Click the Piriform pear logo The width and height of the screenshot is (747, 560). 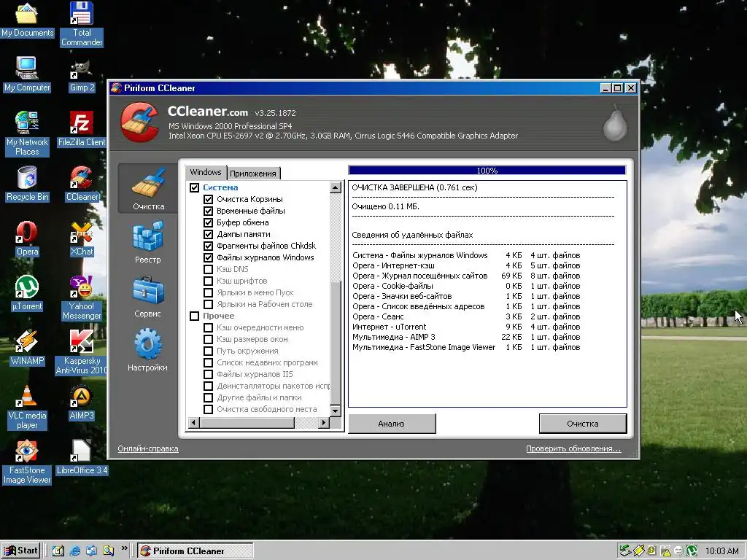click(614, 122)
